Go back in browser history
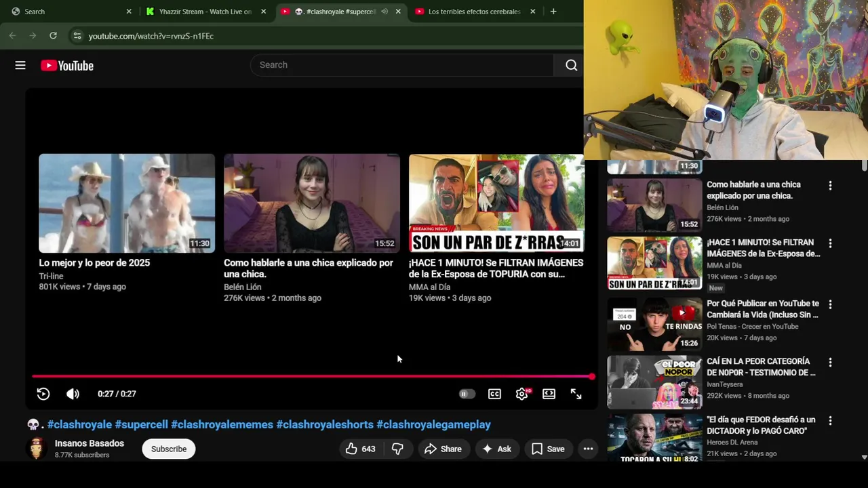Screen dimensions: 868x488 (x=12, y=35)
